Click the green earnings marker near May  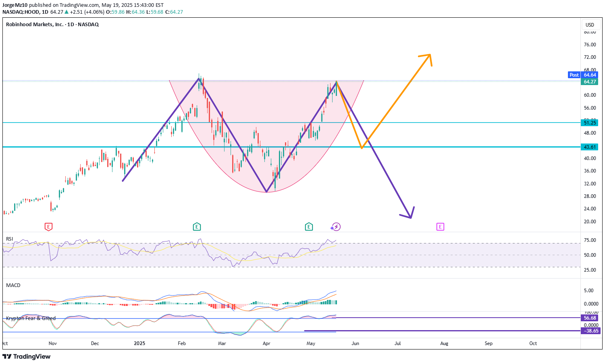point(309,227)
